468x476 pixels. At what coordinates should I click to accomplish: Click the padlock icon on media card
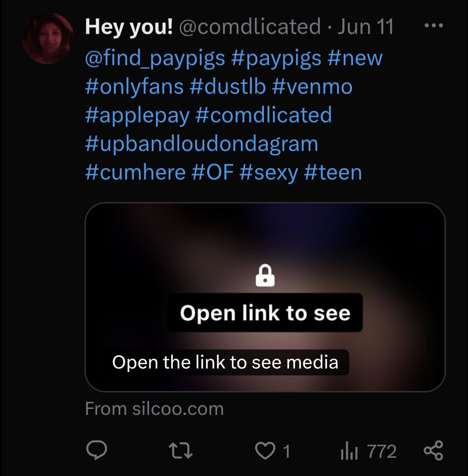pos(265,275)
